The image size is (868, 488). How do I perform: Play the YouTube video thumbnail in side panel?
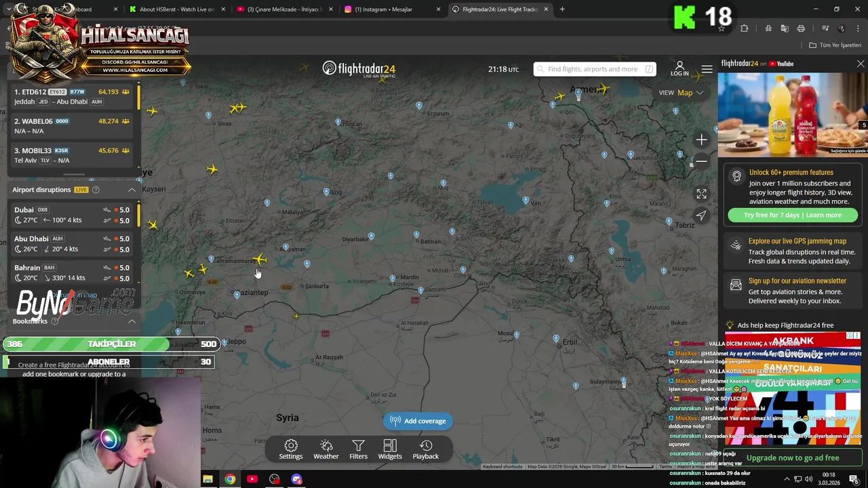793,115
